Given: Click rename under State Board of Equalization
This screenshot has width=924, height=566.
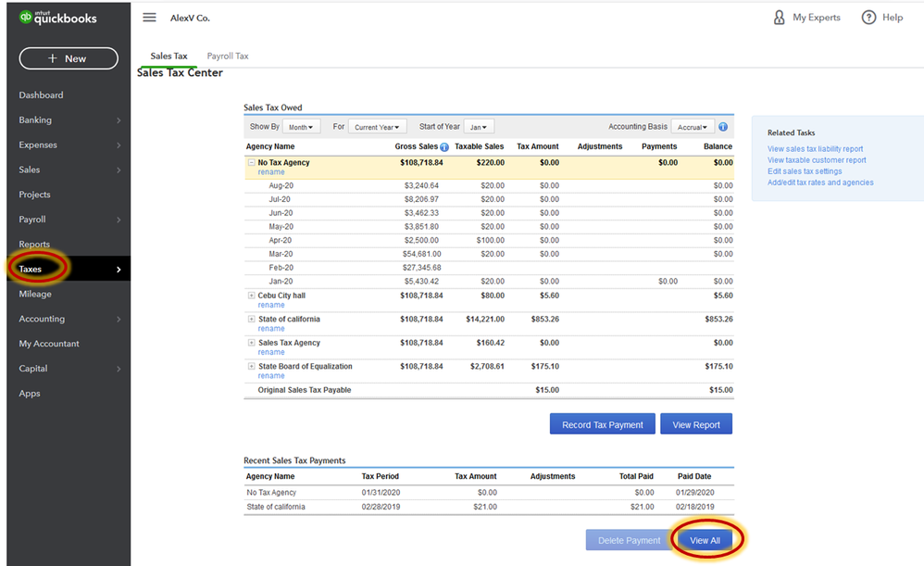Looking at the screenshot, I should (271, 375).
